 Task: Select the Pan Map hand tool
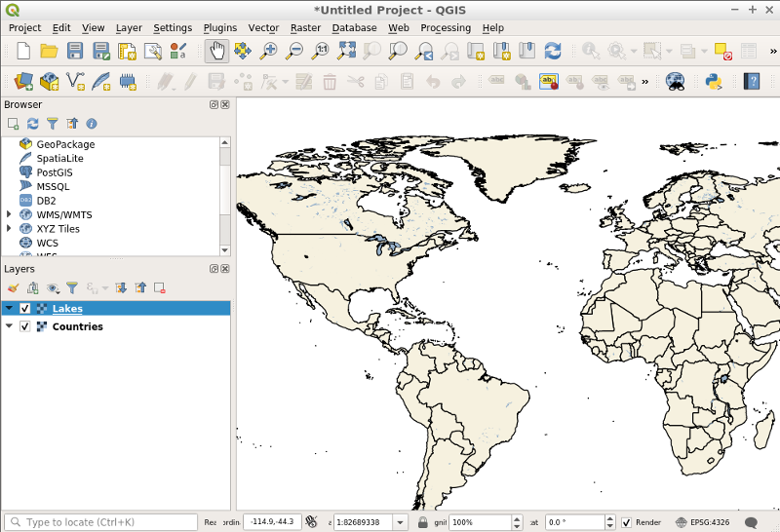216,51
